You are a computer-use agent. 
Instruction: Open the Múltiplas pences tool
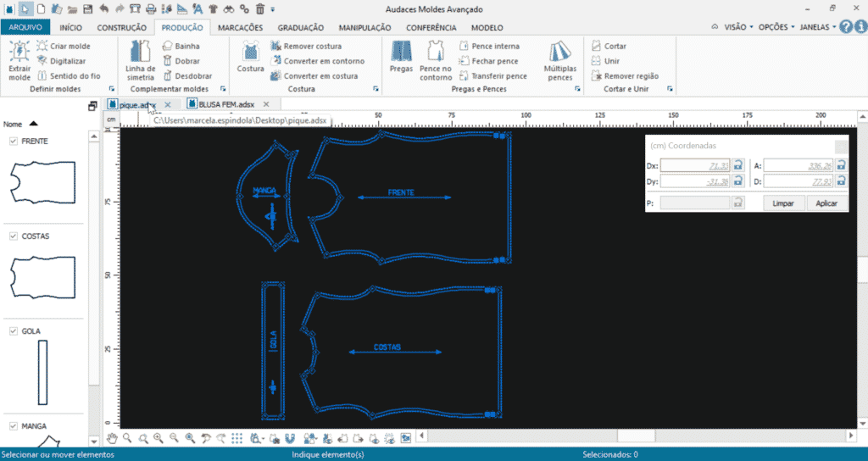pos(559,53)
